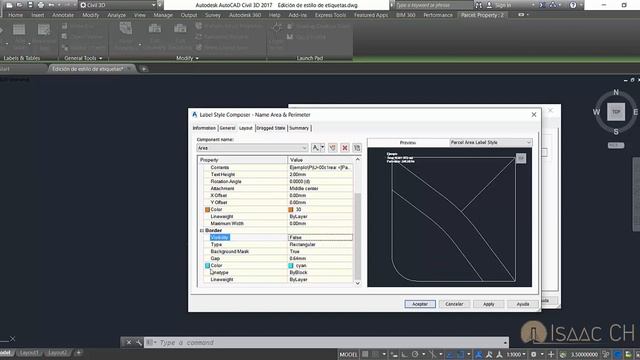The image size is (640, 360).
Task: Open the Analyze ribbon tab
Action: [116, 15]
